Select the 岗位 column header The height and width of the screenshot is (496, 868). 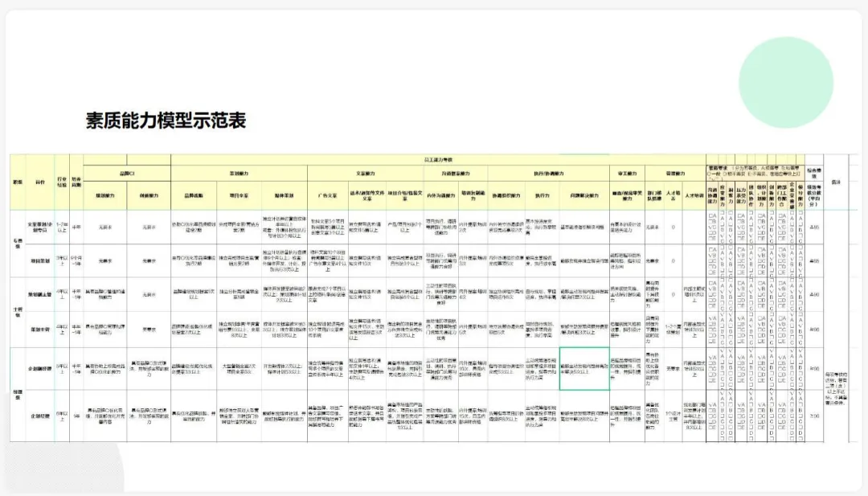40,182
